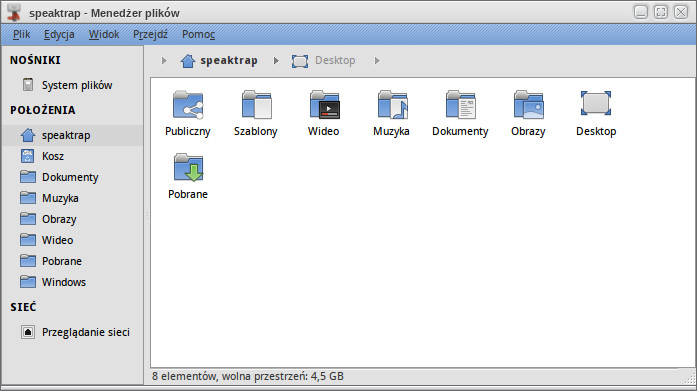Select Kosz label in sidebar

(53, 156)
